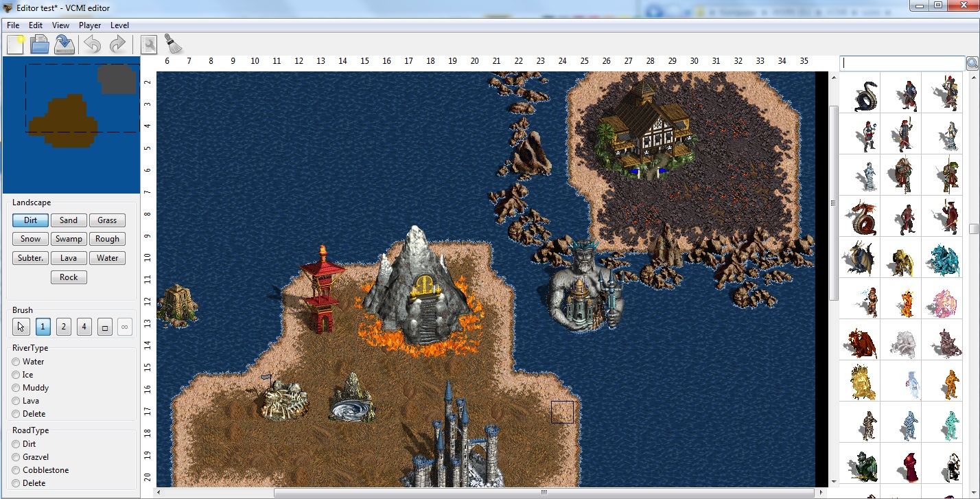Choose the Sand landscape button
This screenshot has height=499, width=980.
tap(69, 220)
